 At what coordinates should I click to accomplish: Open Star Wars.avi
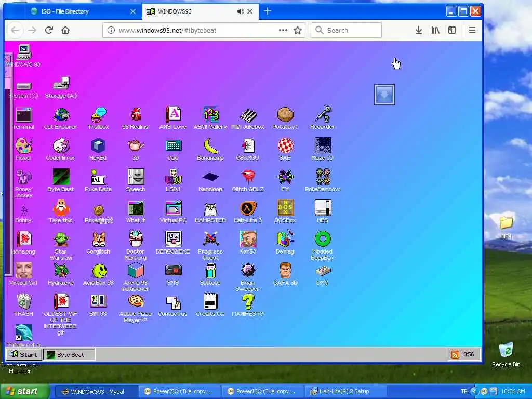click(x=61, y=246)
